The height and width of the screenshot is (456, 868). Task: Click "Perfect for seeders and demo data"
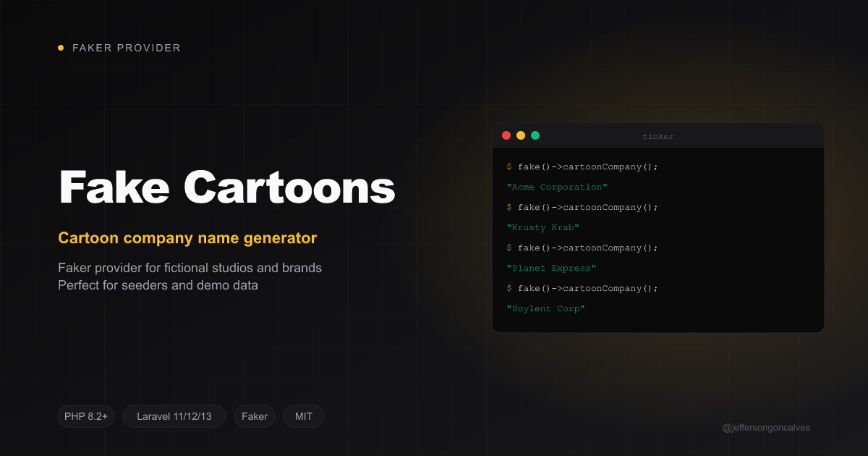158,285
